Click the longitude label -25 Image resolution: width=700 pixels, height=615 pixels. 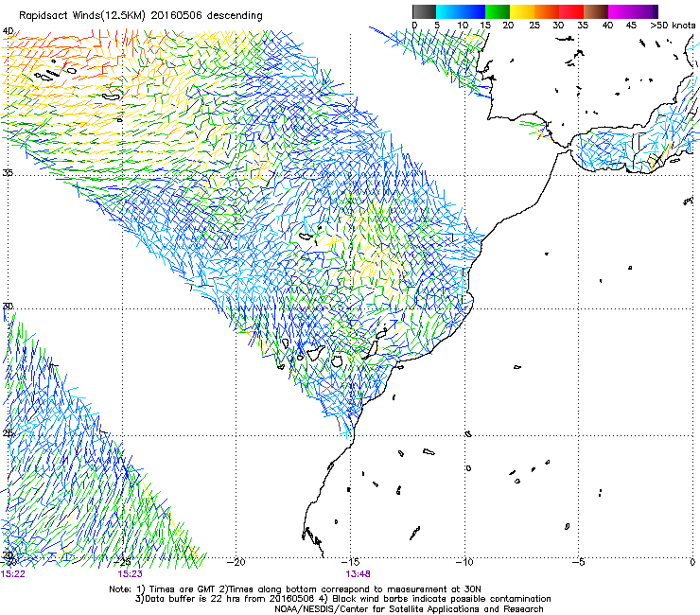(122, 562)
